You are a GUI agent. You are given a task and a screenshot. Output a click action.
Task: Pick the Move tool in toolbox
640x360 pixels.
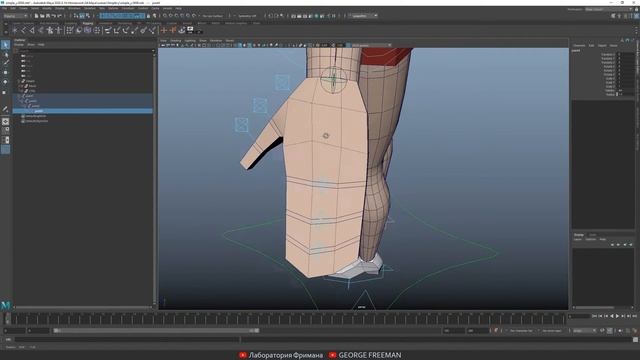(5, 72)
